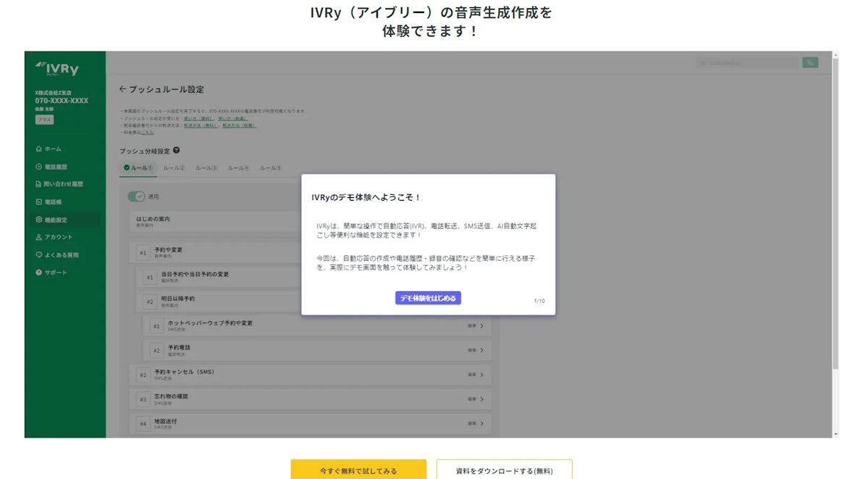Select the はじめの案内 row
The height and width of the screenshot is (479, 868).
216,221
